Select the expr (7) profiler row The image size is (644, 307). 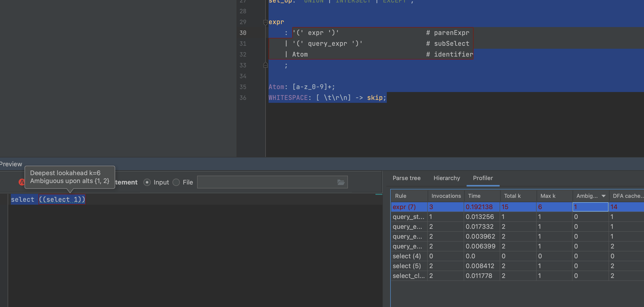coord(518,207)
